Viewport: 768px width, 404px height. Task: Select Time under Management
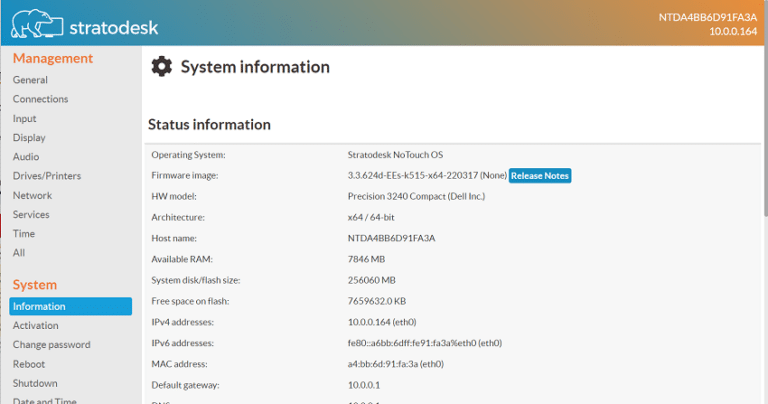pyautogui.click(x=24, y=234)
